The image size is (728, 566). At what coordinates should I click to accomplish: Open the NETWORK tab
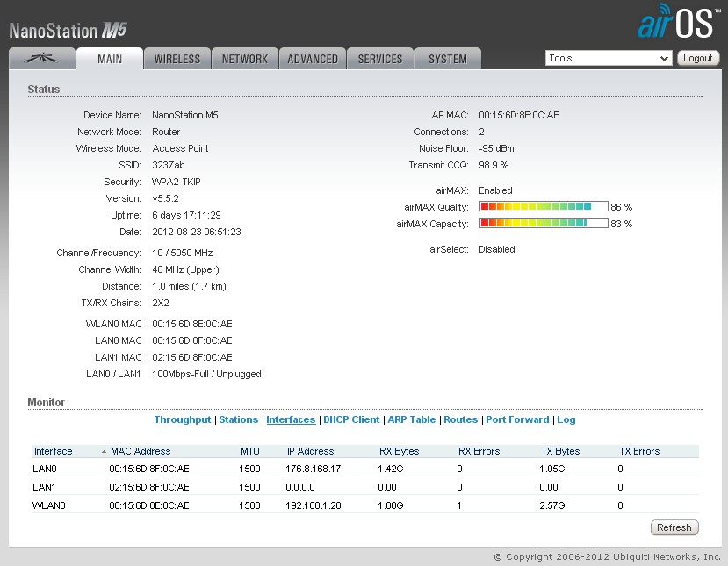tap(245, 59)
